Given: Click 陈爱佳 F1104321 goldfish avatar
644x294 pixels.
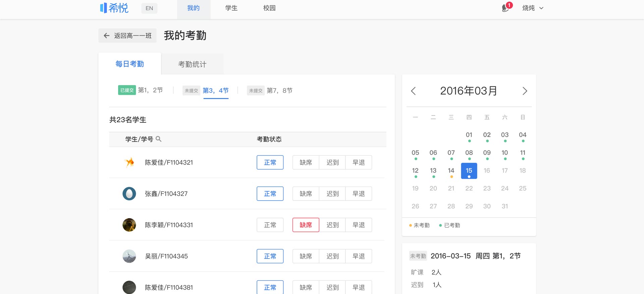Looking at the screenshot, I should pyautogui.click(x=129, y=162).
